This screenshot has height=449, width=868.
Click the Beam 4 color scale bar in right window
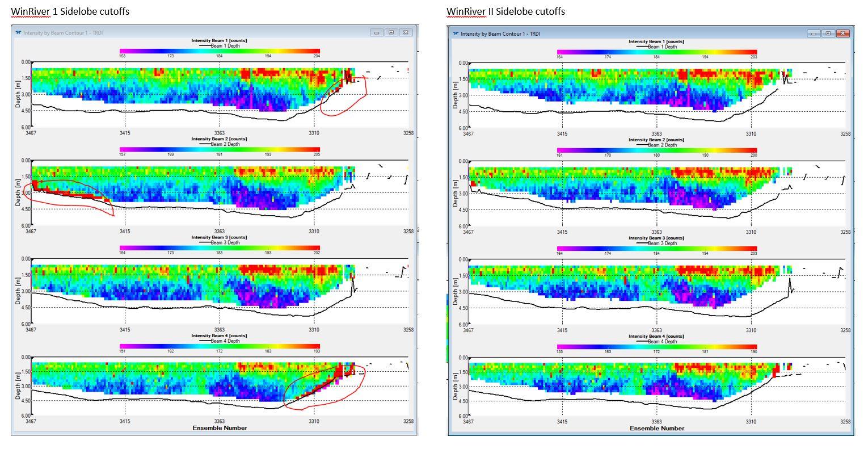click(x=657, y=347)
